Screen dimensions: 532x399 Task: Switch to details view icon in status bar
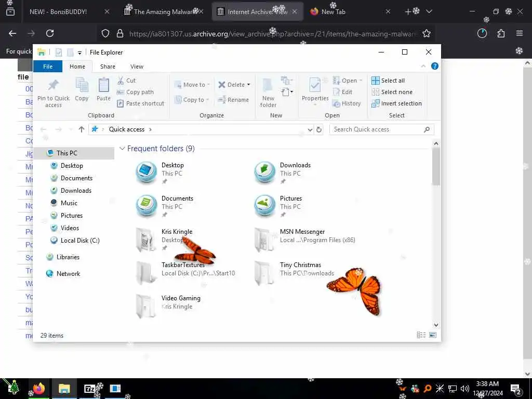[x=421, y=335]
